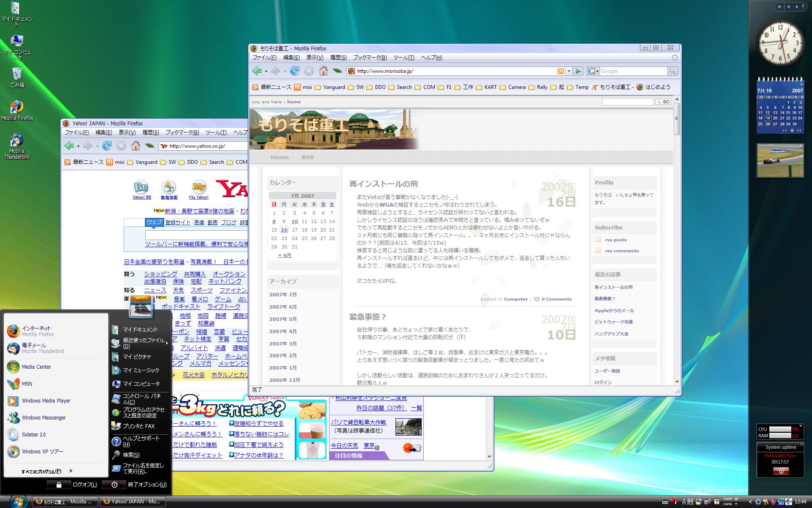The image size is (812, 508).
Task: Click GO button beside site search box
Action: (663, 102)
